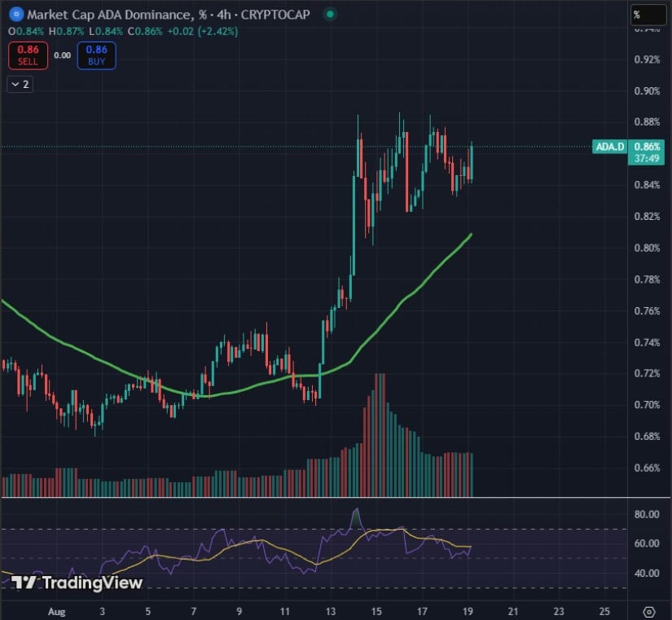Click the green market status dot
The image size is (672, 620).
pos(330,15)
